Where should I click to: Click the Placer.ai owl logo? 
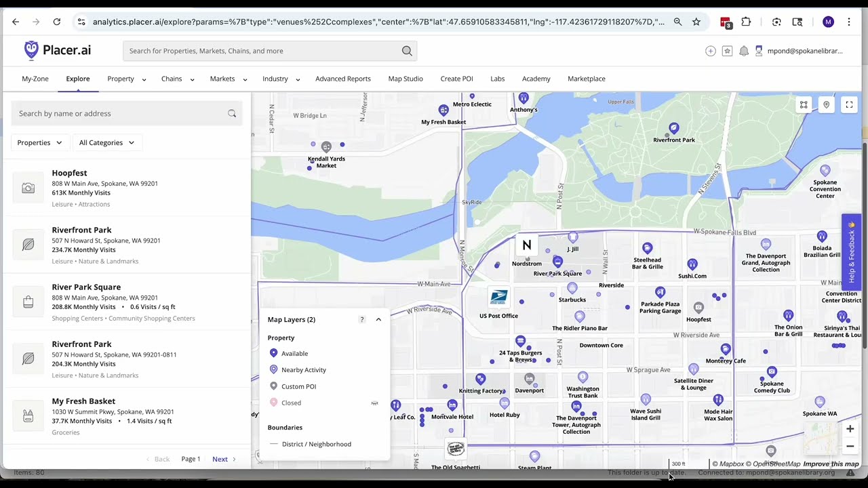(x=31, y=50)
